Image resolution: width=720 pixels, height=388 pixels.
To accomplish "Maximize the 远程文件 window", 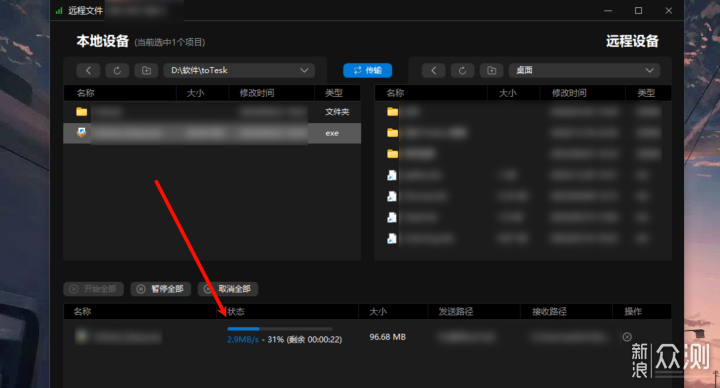I will 638,11.
